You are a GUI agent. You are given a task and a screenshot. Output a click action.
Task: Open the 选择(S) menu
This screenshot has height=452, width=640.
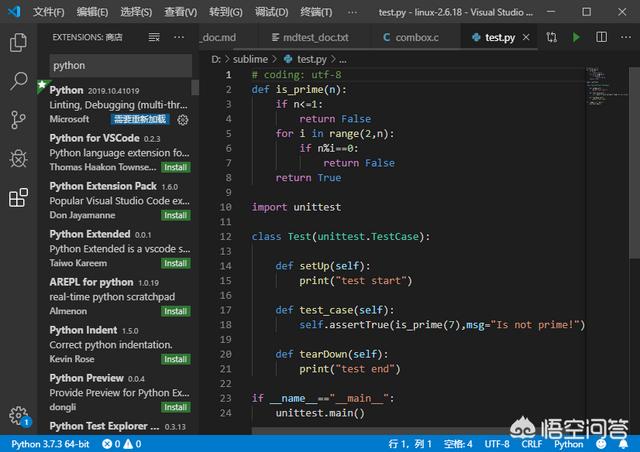(x=136, y=12)
